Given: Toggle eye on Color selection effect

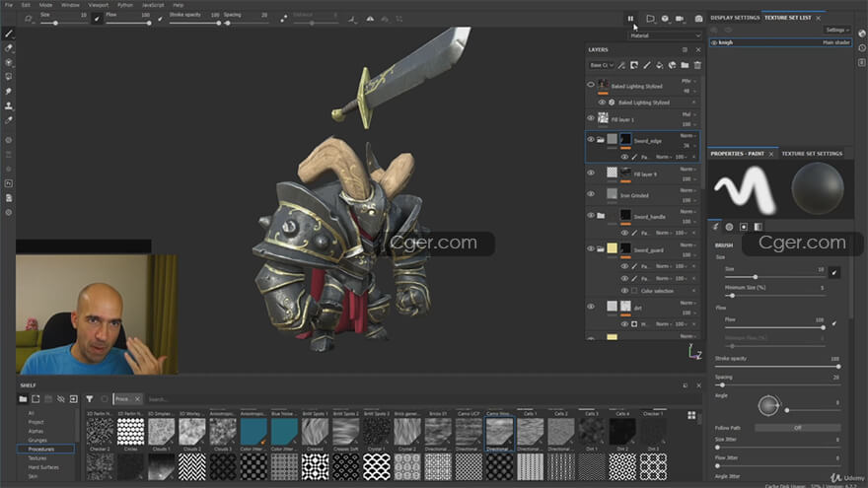Looking at the screenshot, I should point(624,291).
